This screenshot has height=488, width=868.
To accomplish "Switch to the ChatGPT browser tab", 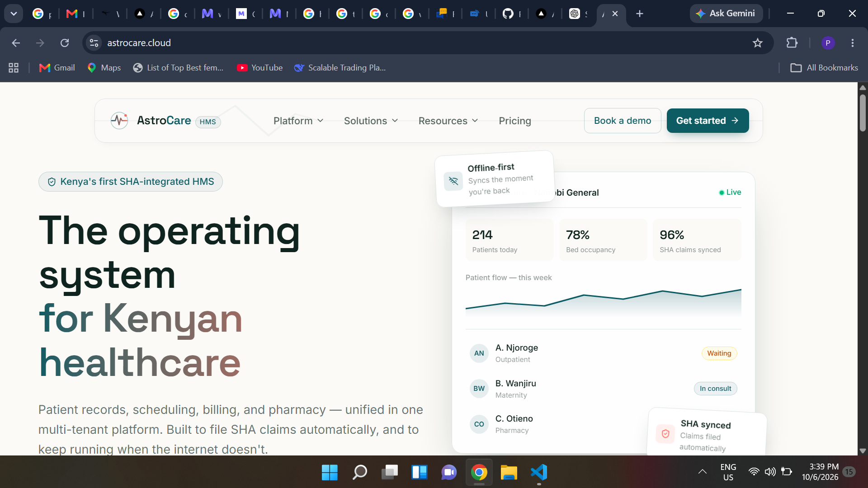I will point(578,14).
